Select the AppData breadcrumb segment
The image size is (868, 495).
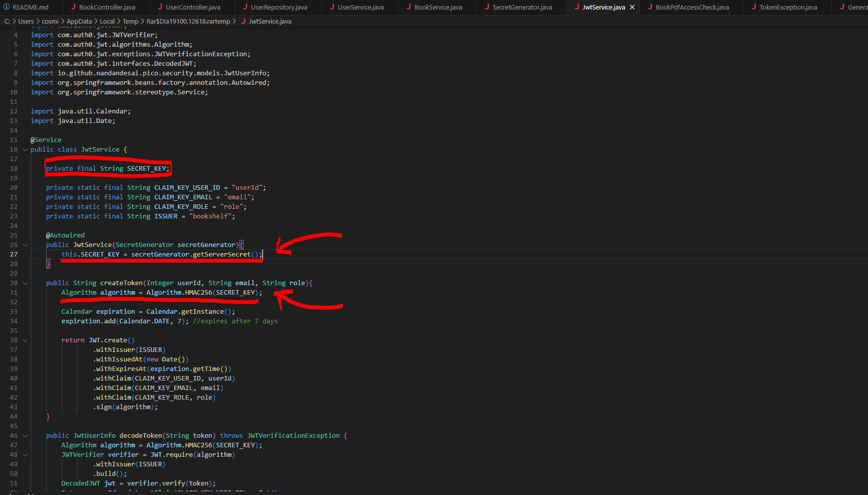point(79,21)
